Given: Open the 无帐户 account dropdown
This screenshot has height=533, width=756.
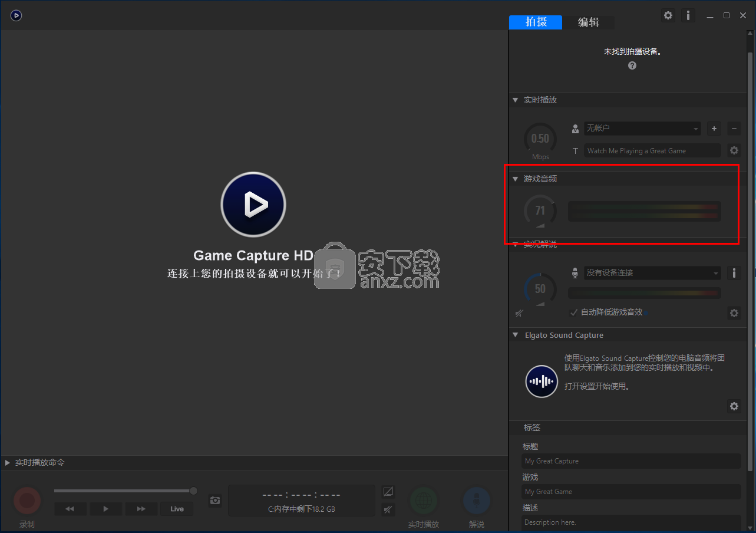Looking at the screenshot, I should (x=642, y=128).
